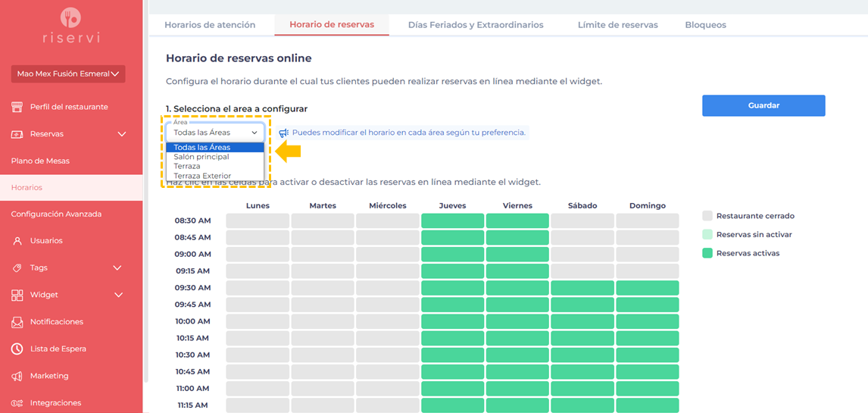The image size is (868, 413).
Task: Deactivate Jueves 09:00 AM reservation cell
Action: (452, 254)
